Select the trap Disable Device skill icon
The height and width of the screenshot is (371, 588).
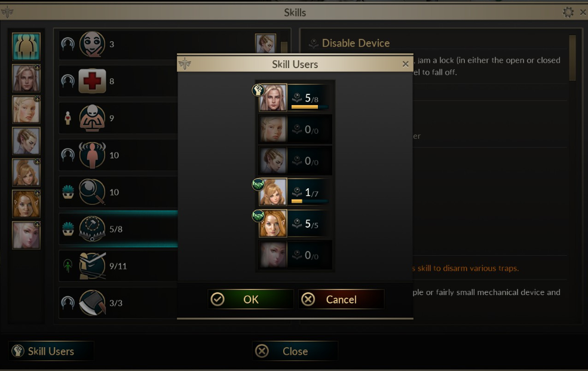point(92,229)
